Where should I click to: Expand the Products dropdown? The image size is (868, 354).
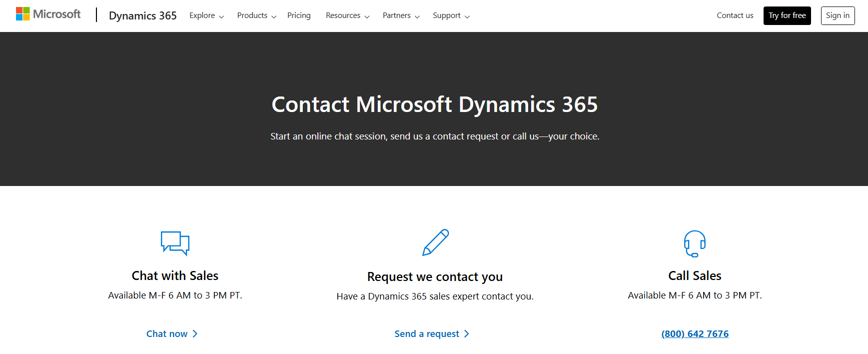256,15
